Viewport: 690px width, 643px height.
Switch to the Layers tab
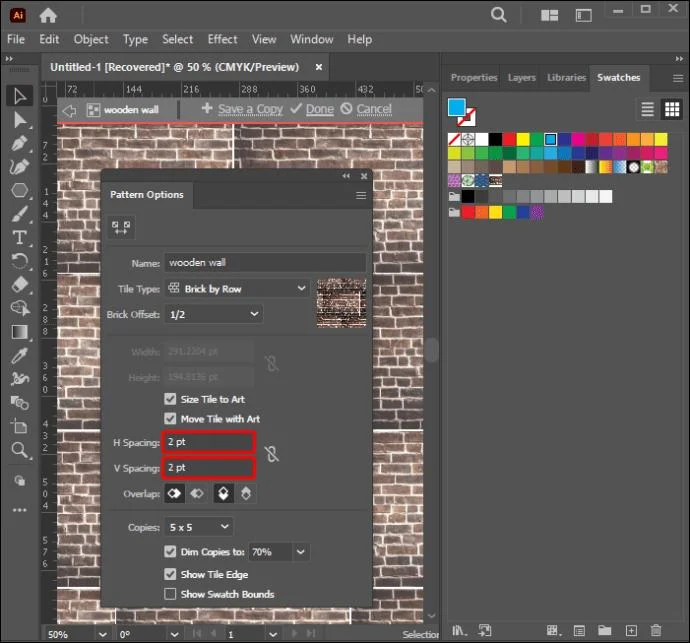521,77
